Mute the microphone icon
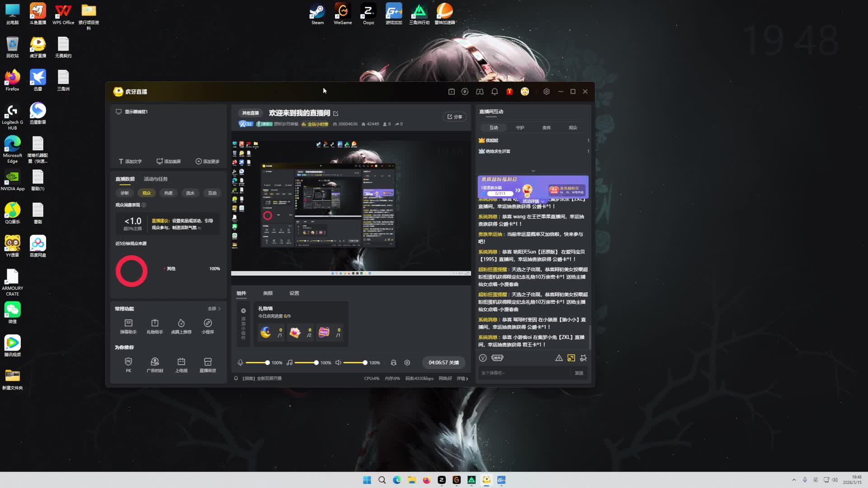 click(241, 363)
